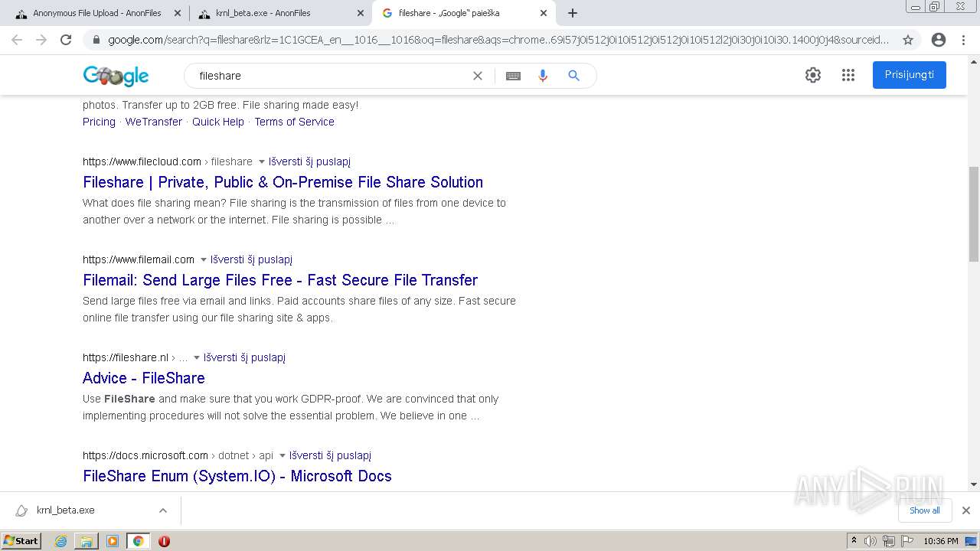980x551 pixels.
Task: Close the downloads bar
Action: click(x=966, y=510)
